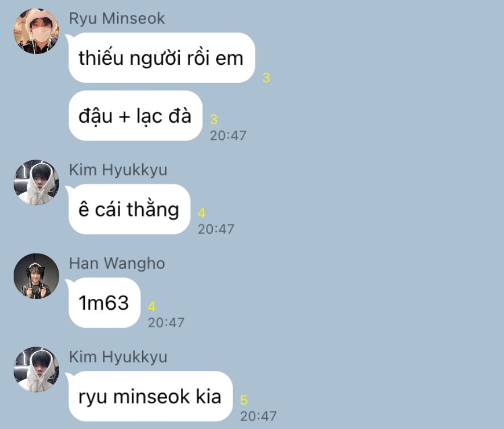Open Ryu Minseok's profile picture
The height and width of the screenshot is (429, 504).
coord(36,31)
